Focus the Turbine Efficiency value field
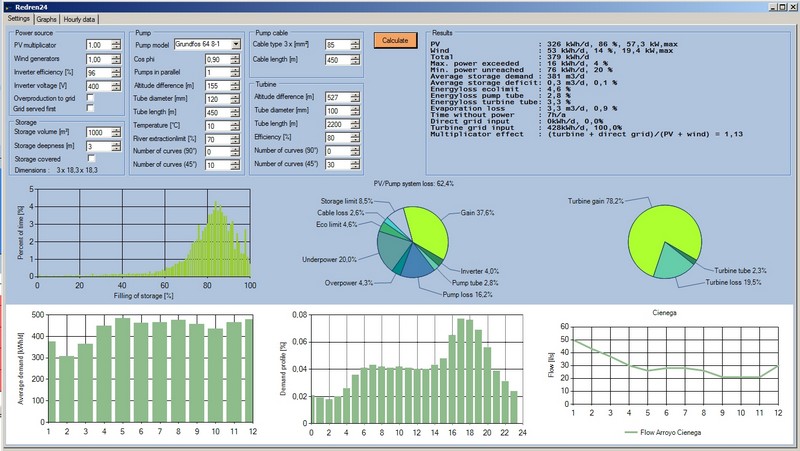The image size is (800, 451). tap(333, 138)
